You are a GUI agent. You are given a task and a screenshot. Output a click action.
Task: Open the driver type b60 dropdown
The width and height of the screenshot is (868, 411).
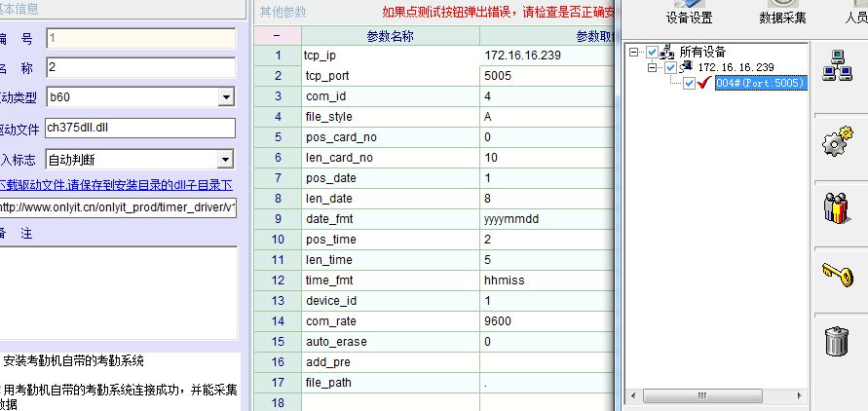226,96
